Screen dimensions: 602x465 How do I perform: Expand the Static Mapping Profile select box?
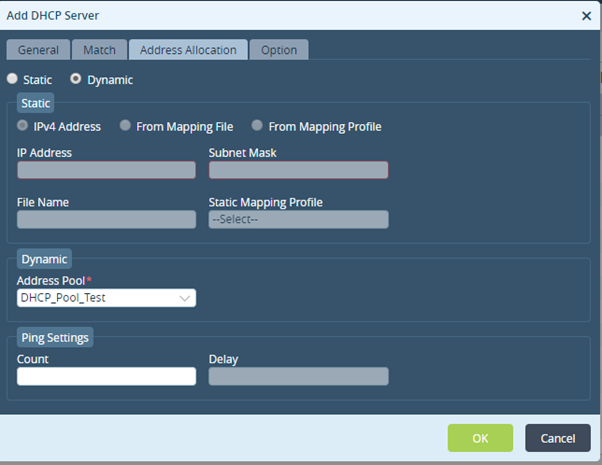(298, 219)
